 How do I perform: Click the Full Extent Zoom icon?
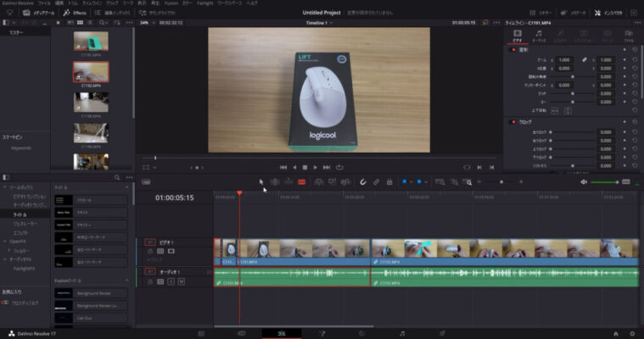(440, 182)
